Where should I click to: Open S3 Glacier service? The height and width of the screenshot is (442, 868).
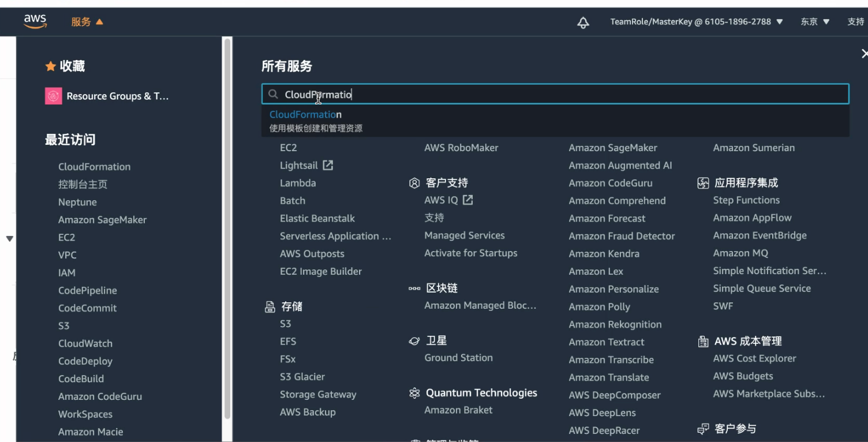click(x=302, y=377)
